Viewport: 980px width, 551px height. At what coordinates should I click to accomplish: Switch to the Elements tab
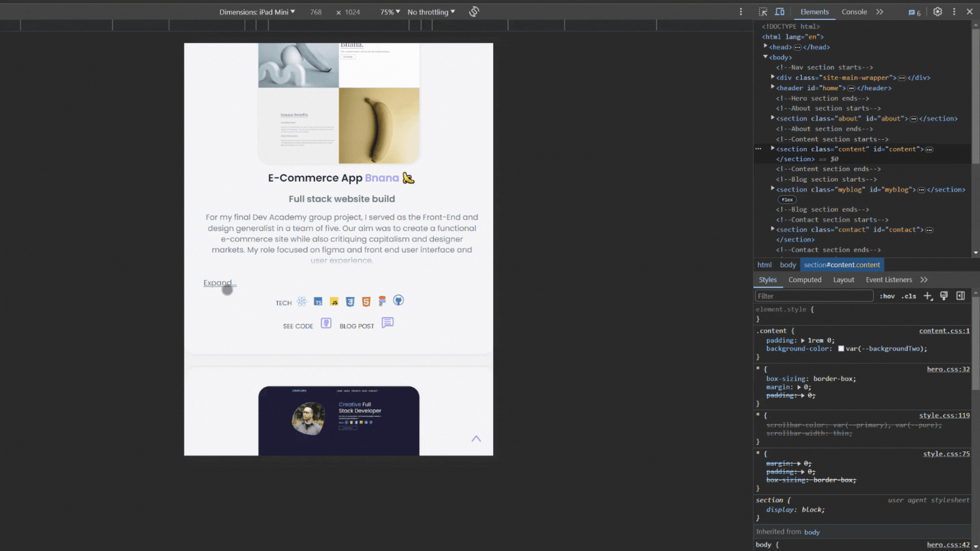click(815, 12)
